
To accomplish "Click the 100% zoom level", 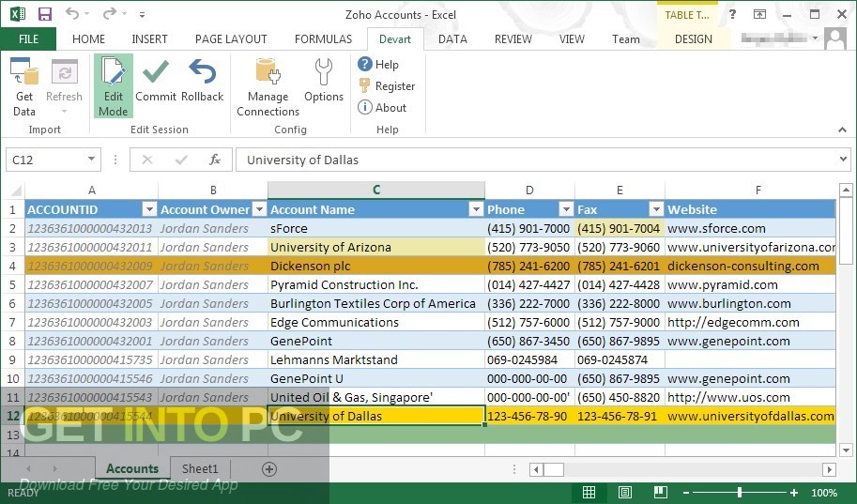I will (824, 493).
